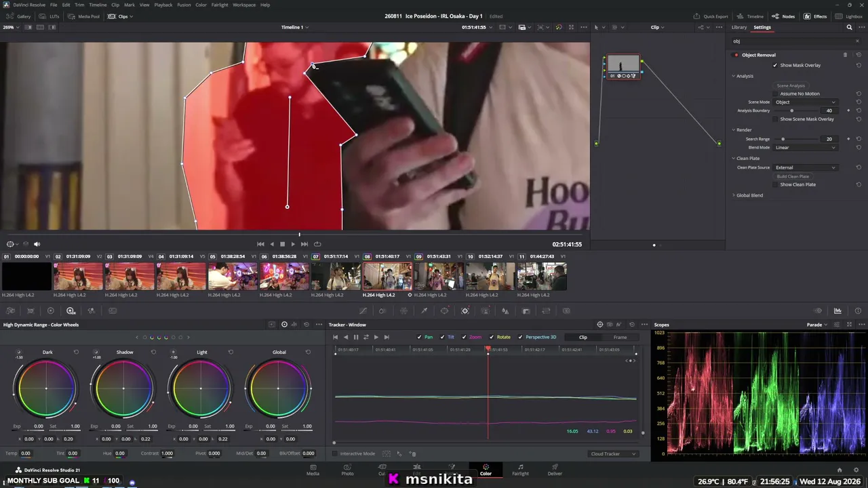Viewport: 868px width, 488px height.
Task: Open the Tracker palette
Action: pyautogui.click(x=465, y=311)
